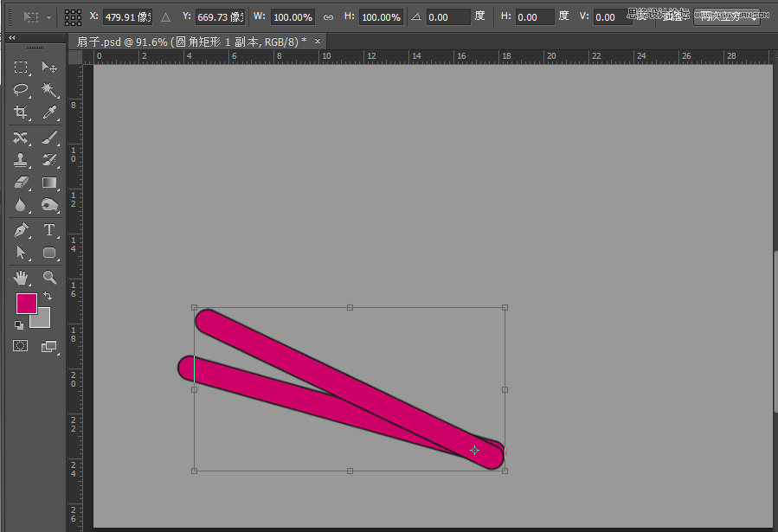The width and height of the screenshot is (778, 532).
Task: Select the Brush tool
Action: click(48, 138)
